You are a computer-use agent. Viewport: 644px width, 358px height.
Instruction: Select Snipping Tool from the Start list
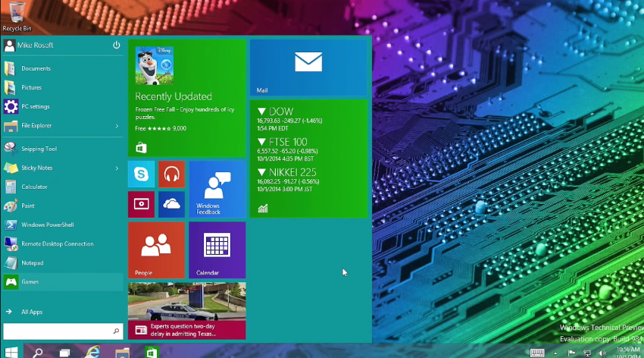click(39, 149)
